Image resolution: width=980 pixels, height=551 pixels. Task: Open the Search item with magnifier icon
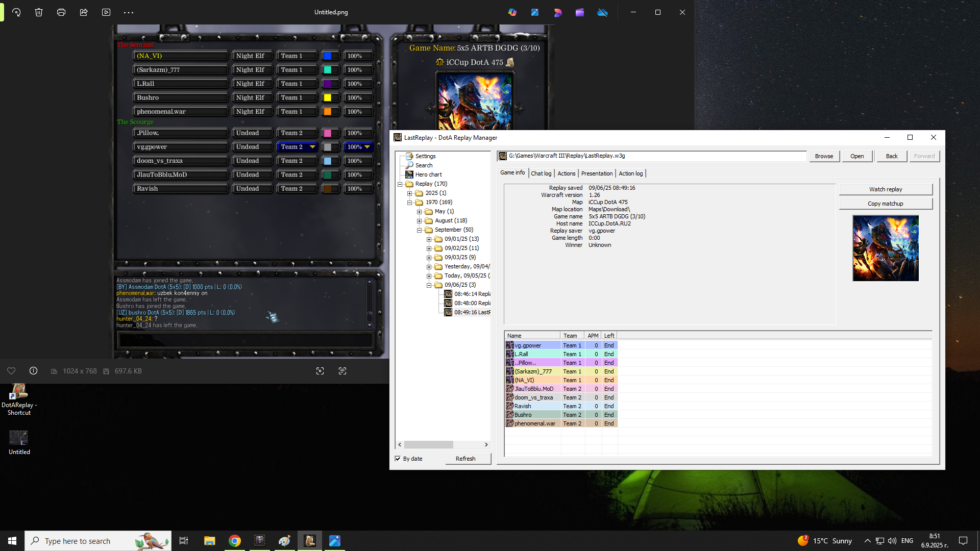(x=424, y=165)
